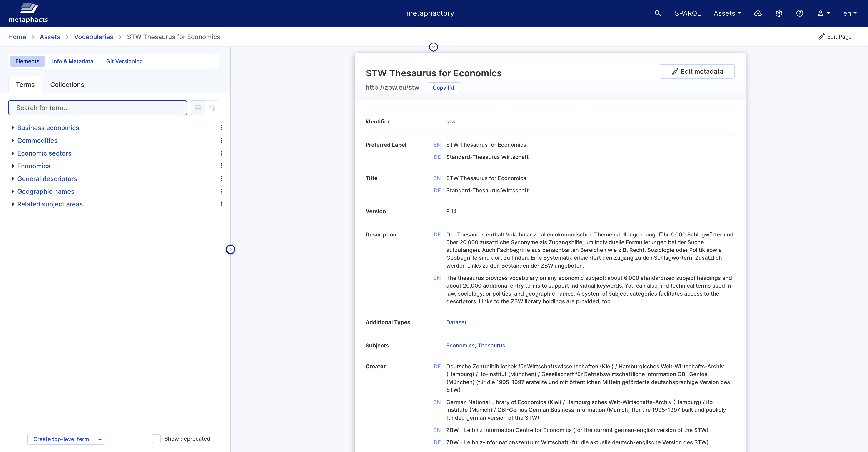Expand the Business economics tree node

coord(13,128)
